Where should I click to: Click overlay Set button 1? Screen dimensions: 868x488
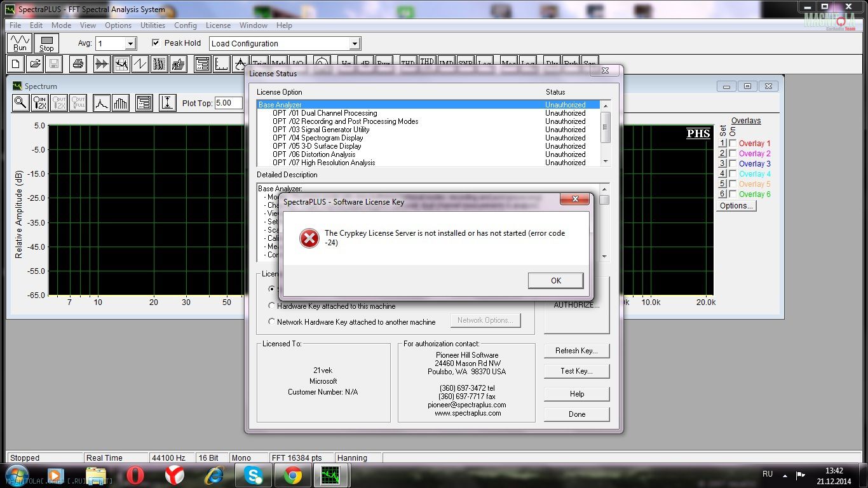722,144
